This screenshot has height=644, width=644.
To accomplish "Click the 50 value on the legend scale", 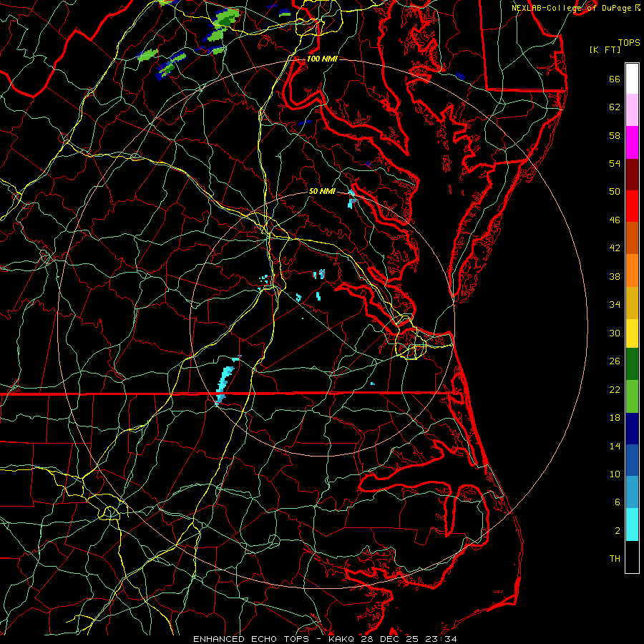I will point(615,192).
